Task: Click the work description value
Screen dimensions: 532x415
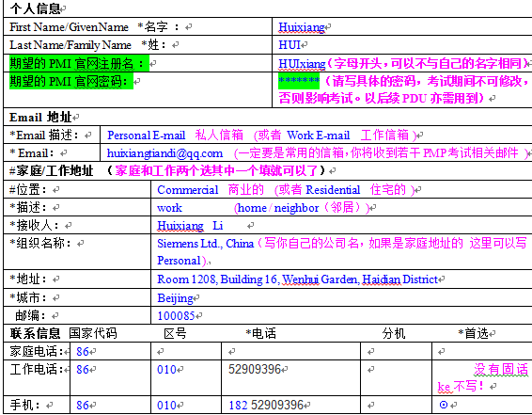Action: [x=169, y=208]
